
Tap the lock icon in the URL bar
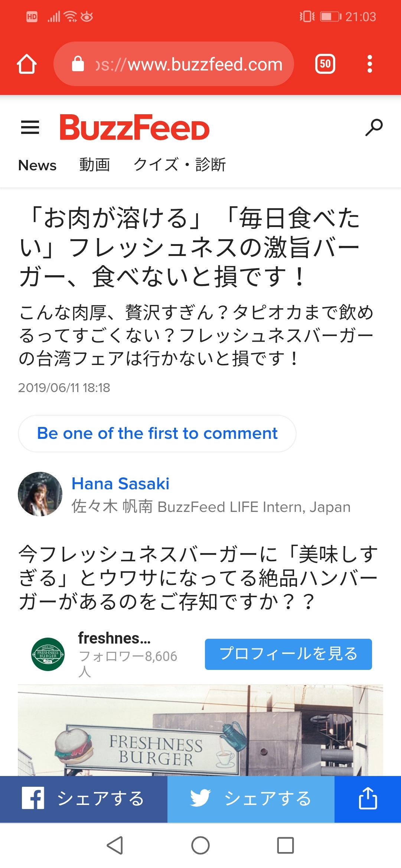[x=78, y=64]
